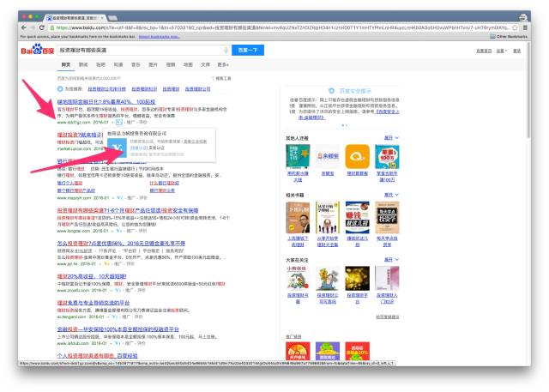Open the Other Bookmarks folder

[x=509, y=36]
